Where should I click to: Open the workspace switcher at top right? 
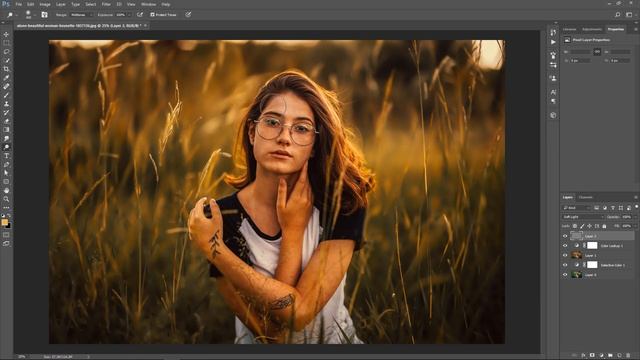(629, 15)
